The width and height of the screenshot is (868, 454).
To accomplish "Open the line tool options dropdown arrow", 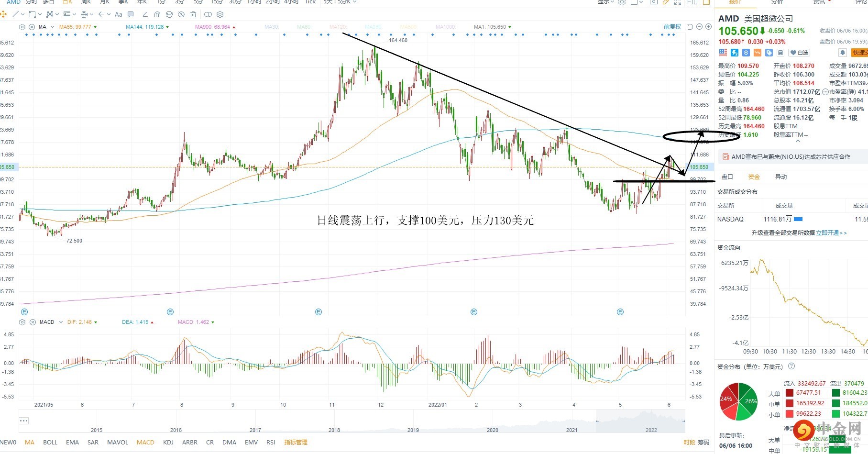I will pos(23,14).
